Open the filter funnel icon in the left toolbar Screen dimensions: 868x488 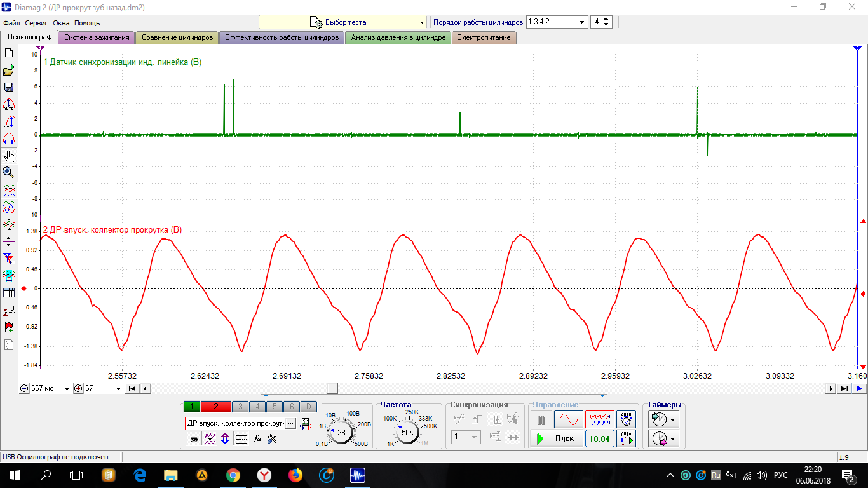9,259
